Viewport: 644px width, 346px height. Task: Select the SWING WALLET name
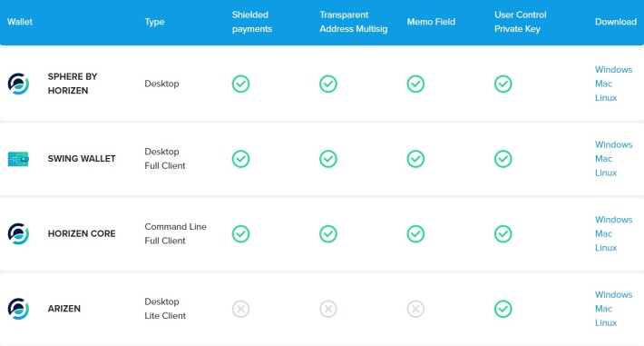pos(82,158)
